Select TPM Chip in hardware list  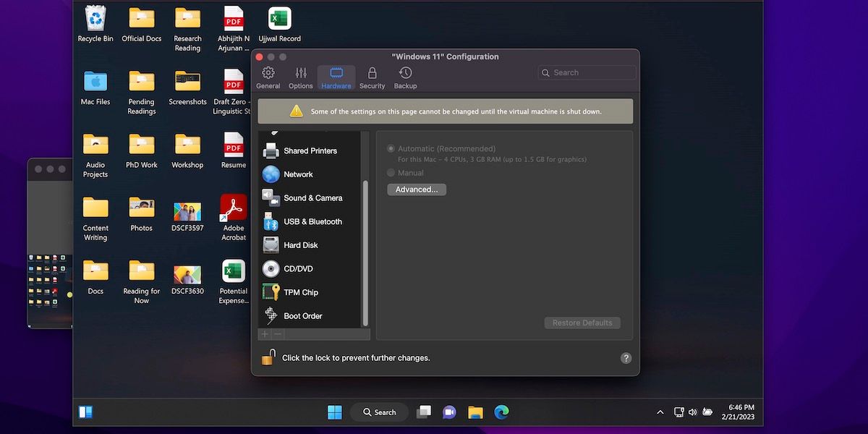[310, 292]
